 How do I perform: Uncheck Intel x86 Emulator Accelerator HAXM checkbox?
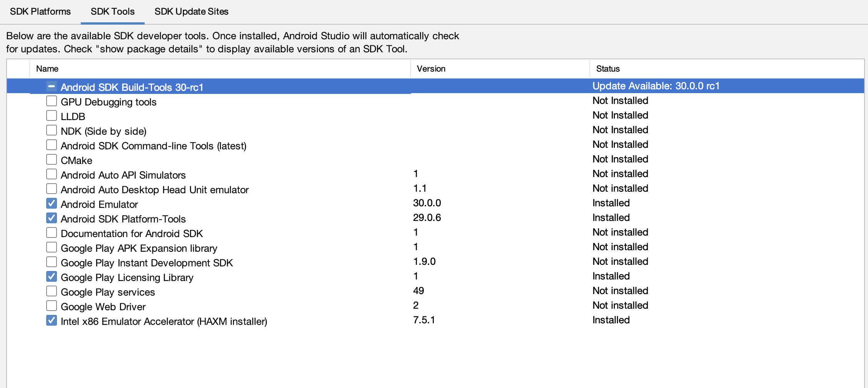(52, 320)
